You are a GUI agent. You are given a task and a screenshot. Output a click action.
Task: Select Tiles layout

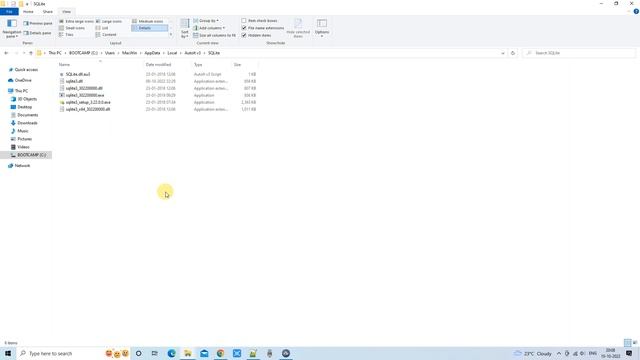[x=67, y=35]
